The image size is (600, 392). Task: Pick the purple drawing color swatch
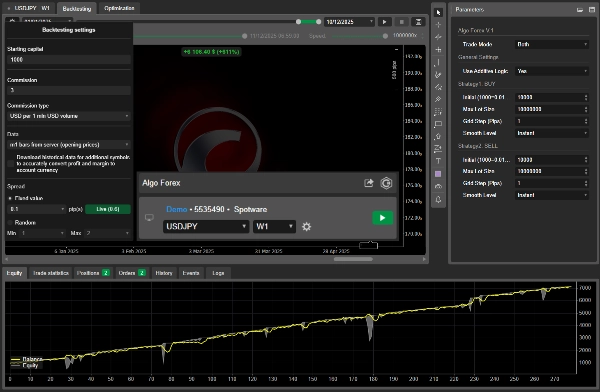pos(439,174)
